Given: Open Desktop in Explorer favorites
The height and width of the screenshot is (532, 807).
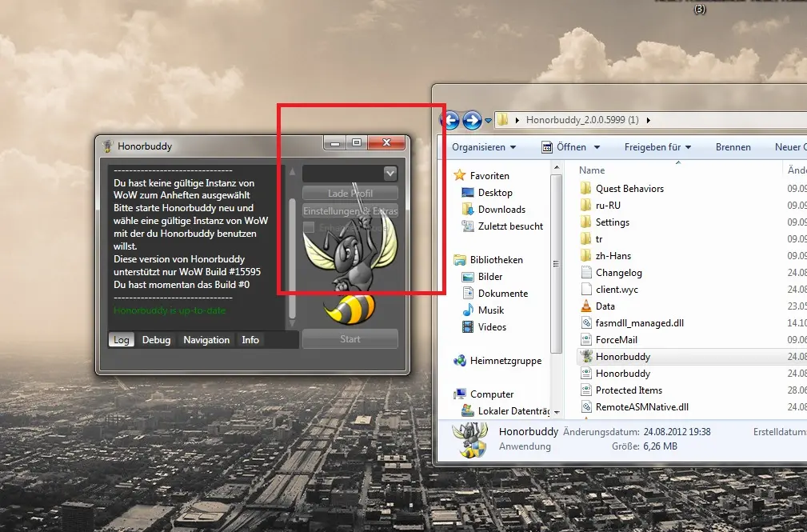Looking at the screenshot, I should (x=487, y=193).
